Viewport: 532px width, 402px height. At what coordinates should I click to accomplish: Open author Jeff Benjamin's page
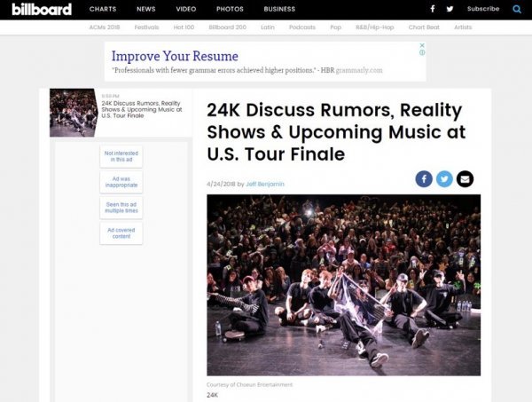[265, 184]
